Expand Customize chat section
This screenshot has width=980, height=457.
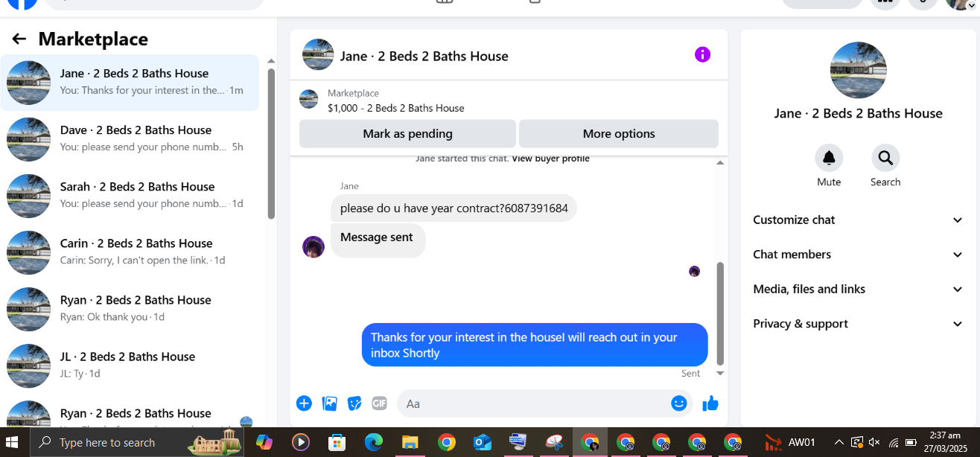[x=858, y=220]
